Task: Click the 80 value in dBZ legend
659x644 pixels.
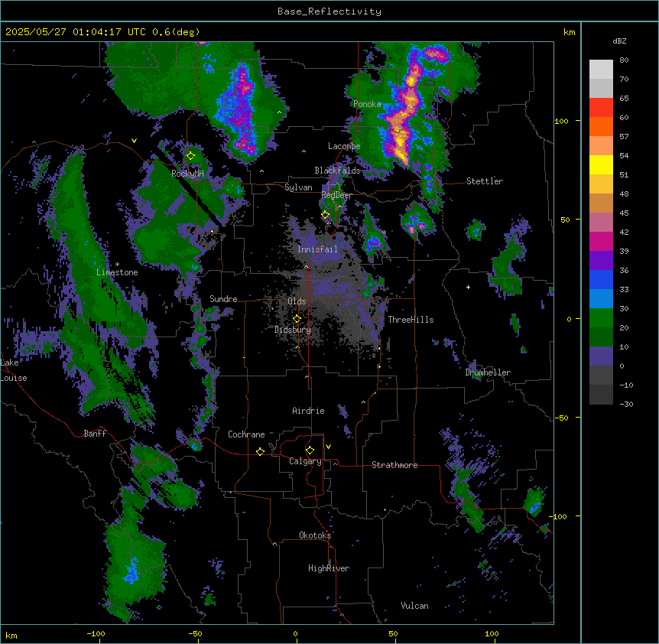Action: [x=624, y=60]
